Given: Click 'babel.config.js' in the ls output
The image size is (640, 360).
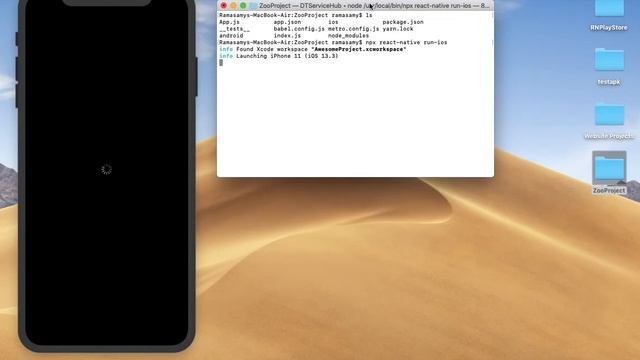Looking at the screenshot, I should click(x=299, y=29).
